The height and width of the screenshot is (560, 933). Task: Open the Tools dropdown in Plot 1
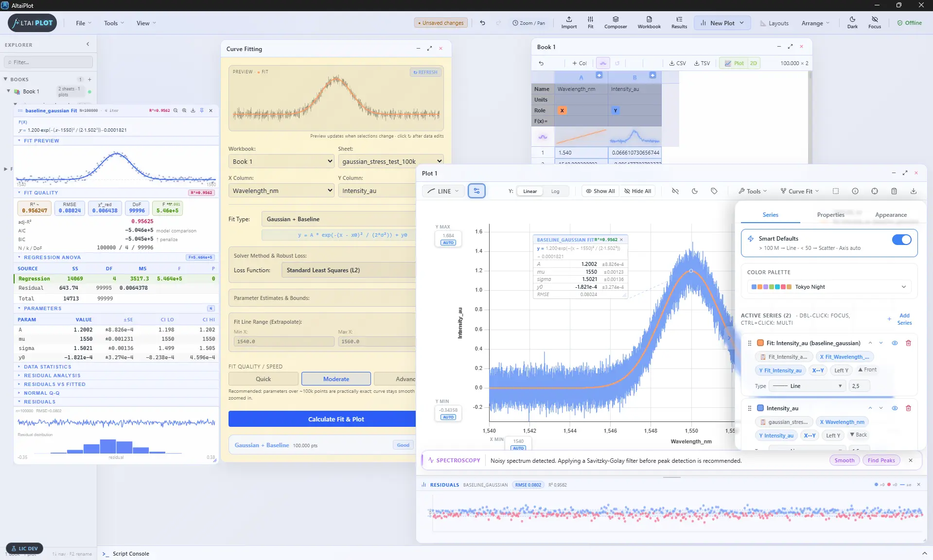tap(753, 191)
